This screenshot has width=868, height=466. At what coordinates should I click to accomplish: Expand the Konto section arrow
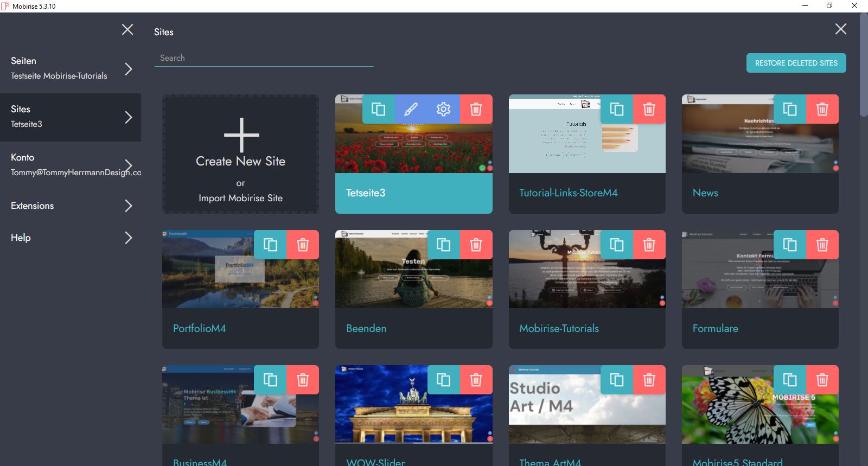pyautogui.click(x=129, y=165)
